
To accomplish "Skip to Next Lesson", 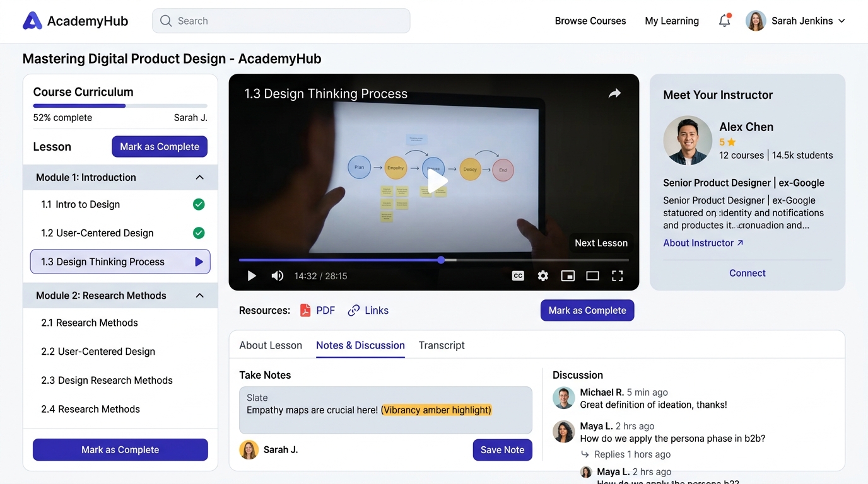I will pos(601,243).
